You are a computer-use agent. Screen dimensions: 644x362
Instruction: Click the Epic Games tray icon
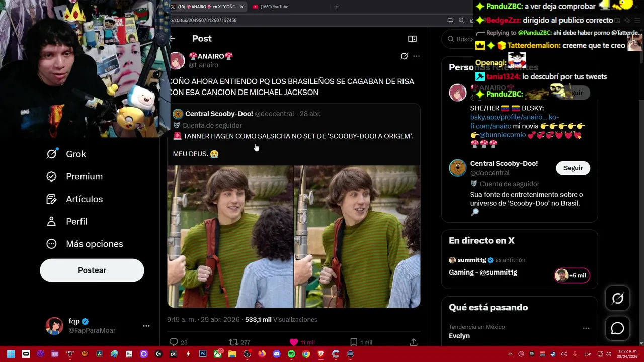click(x=532, y=354)
